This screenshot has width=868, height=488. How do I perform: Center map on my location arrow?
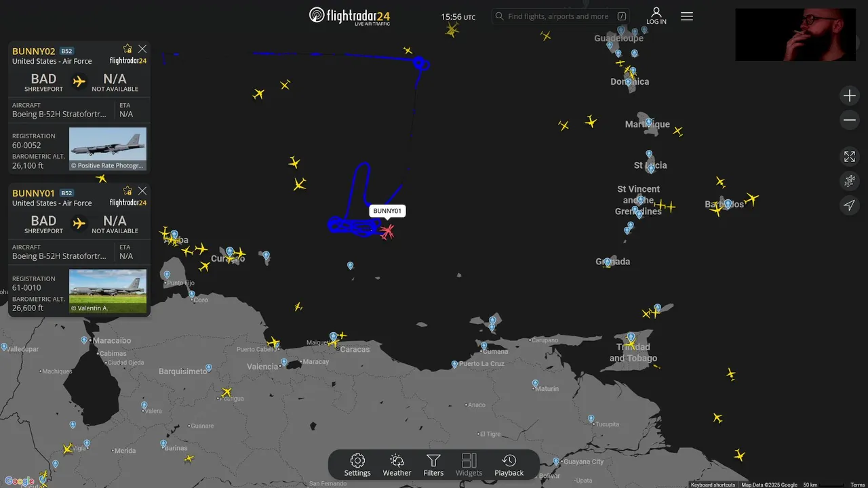tap(850, 205)
